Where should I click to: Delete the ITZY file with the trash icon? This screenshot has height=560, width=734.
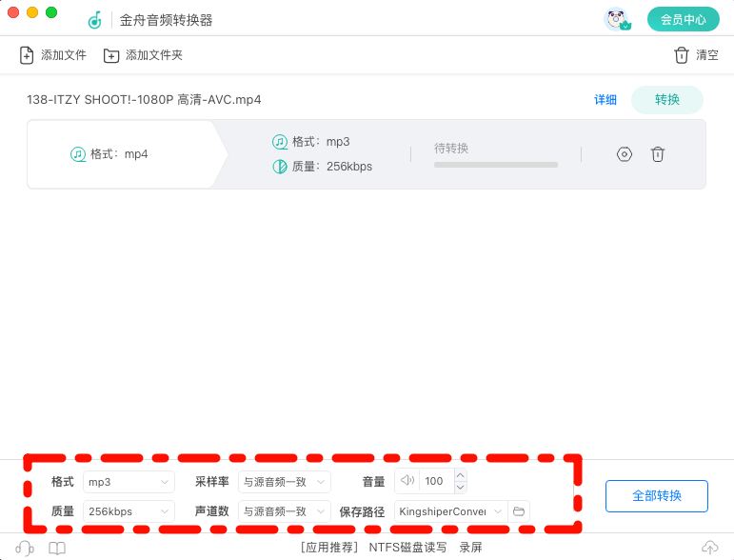click(657, 154)
